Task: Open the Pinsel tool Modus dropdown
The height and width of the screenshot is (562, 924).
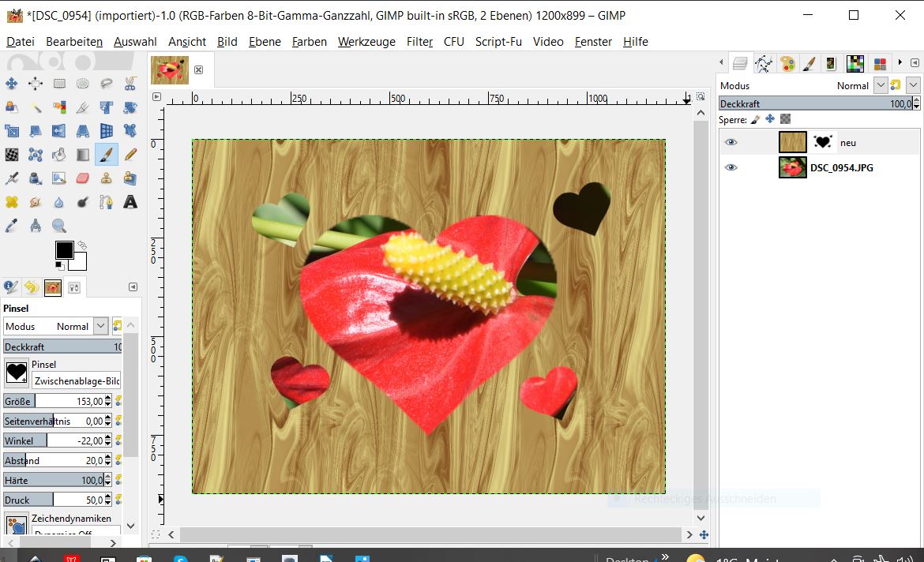Action: click(x=100, y=326)
